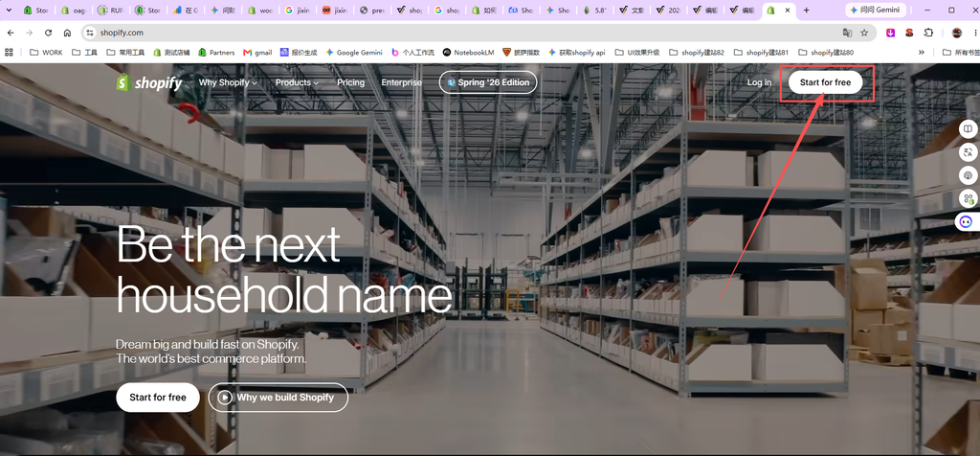This screenshot has height=456, width=980.
Task: Click the translate floating side icon
Action: point(969,152)
